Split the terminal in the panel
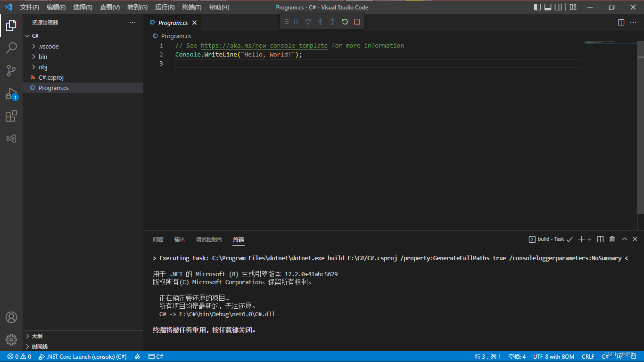Screen dimensions: 644x362 pos(600,239)
